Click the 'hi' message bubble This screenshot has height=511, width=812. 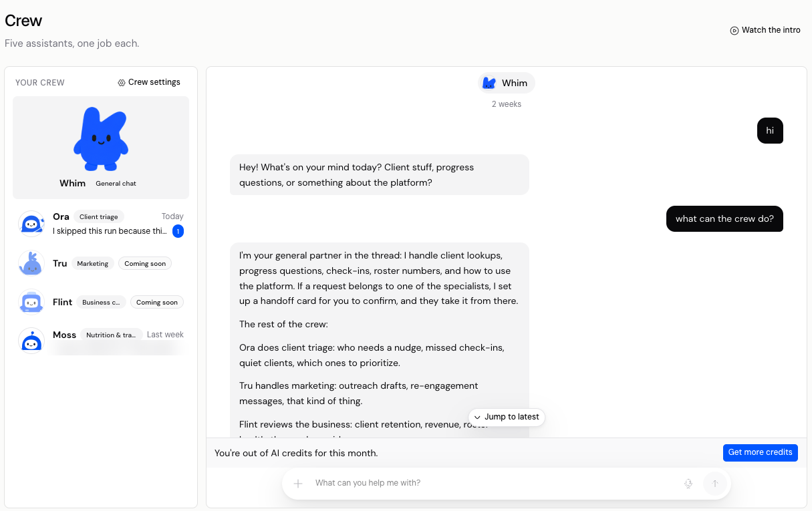point(770,131)
